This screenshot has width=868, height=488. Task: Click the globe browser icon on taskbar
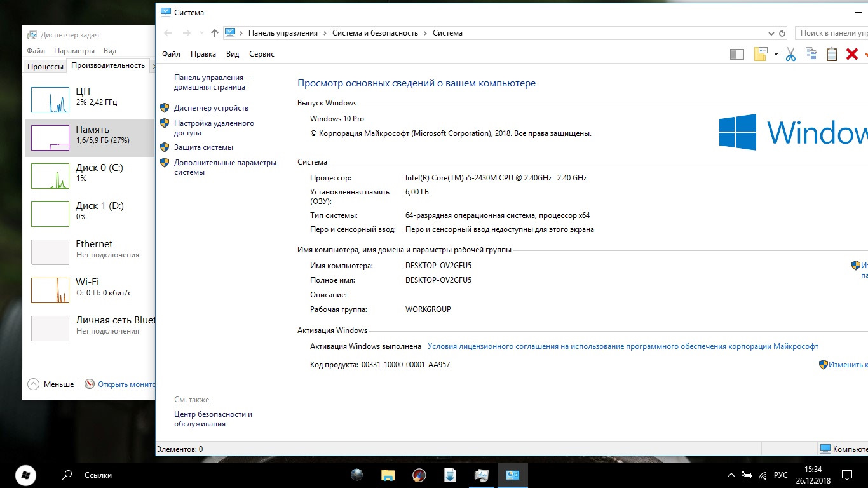(356, 475)
